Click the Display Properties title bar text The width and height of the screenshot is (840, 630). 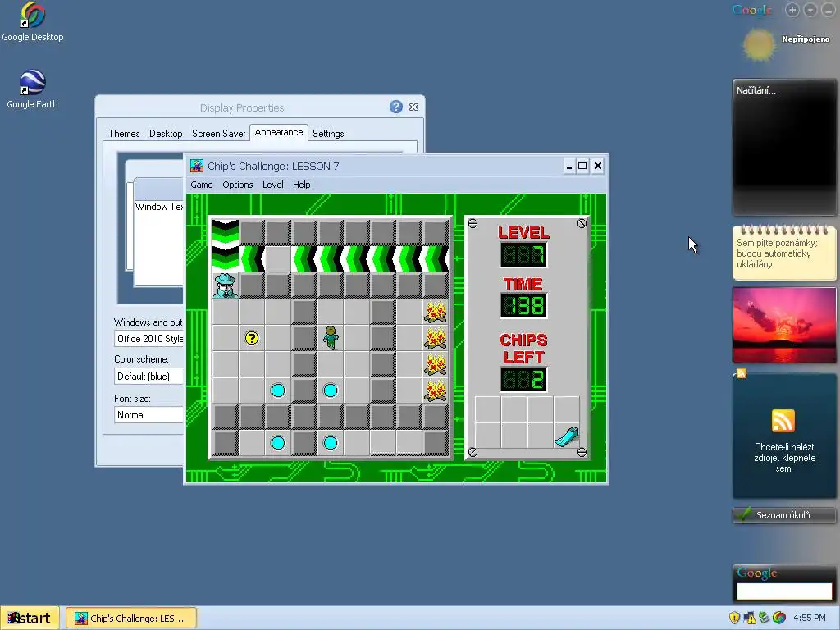(x=242, y=107)
